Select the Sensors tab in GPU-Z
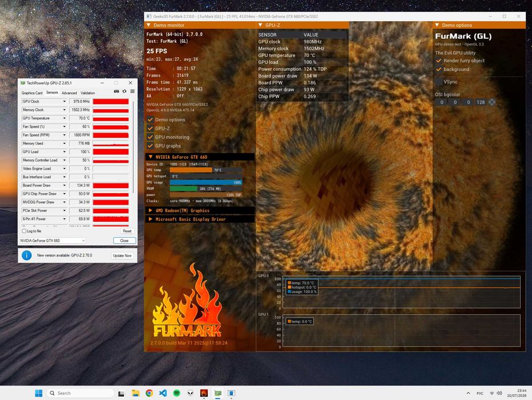Screen dimensions: 532x400 pyautogui.click(x=52, y=93)
